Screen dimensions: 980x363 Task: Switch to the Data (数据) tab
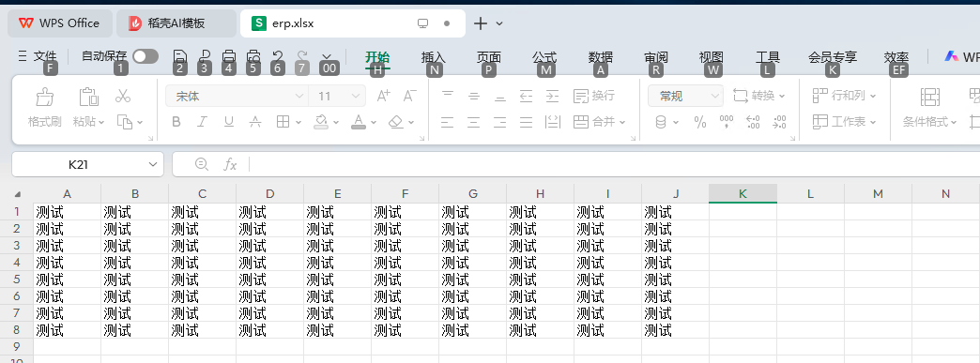coord(601,57)
